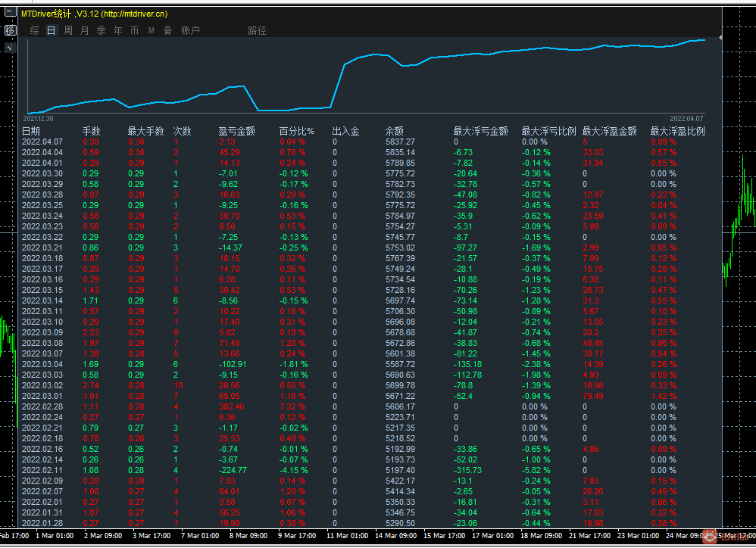This screenshot has height=548, width=756.
Task: Click the mtdriver.cn link in the title
Action: [x=135, y=14]
